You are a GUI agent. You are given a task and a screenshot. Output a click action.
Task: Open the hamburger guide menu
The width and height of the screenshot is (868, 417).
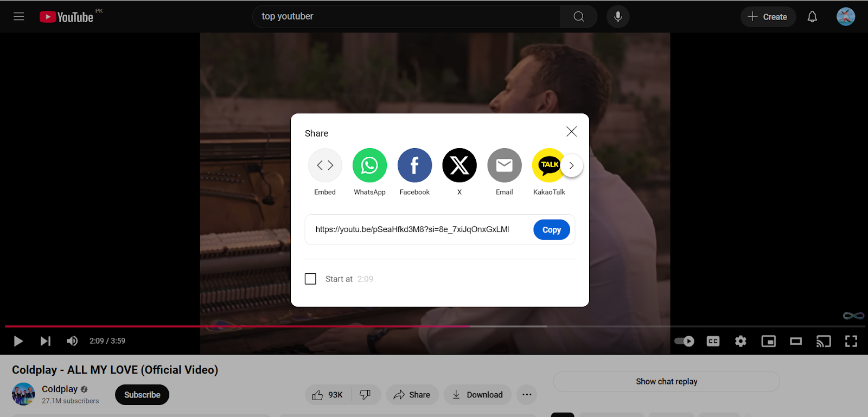pyautogui.click(x=19, y=17)
